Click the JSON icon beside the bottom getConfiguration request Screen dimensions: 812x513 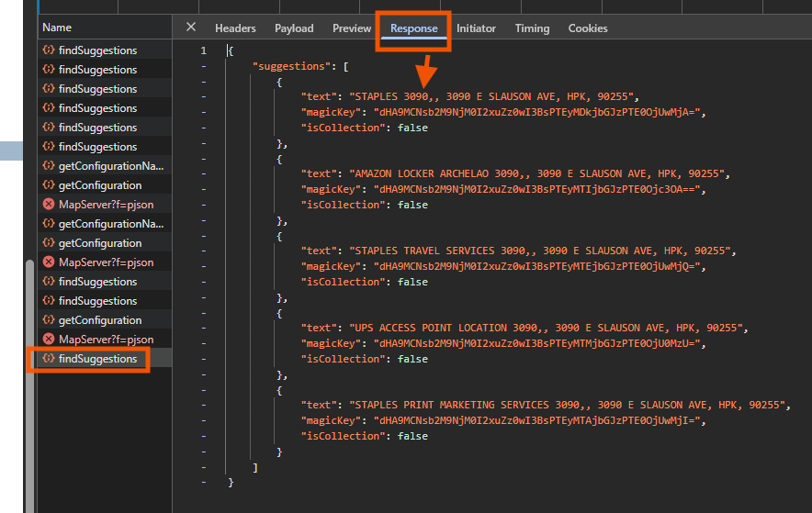click(49, 320)
